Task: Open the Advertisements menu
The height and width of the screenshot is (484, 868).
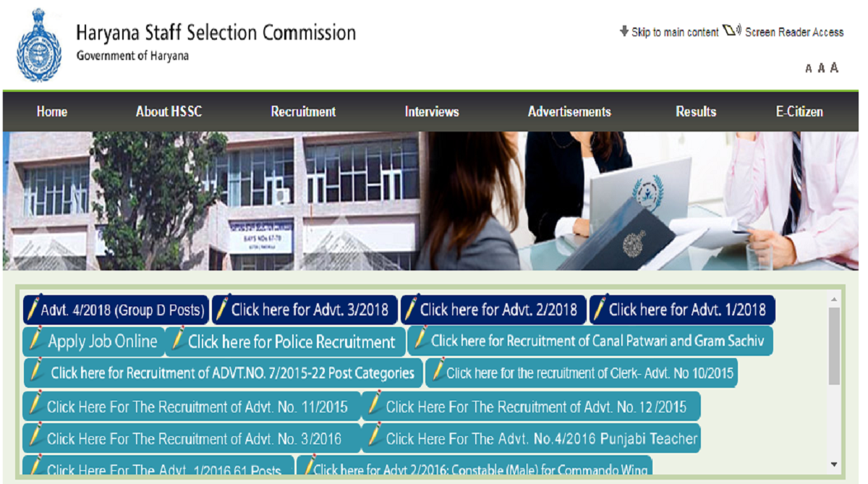Action: tap(569, 111)
